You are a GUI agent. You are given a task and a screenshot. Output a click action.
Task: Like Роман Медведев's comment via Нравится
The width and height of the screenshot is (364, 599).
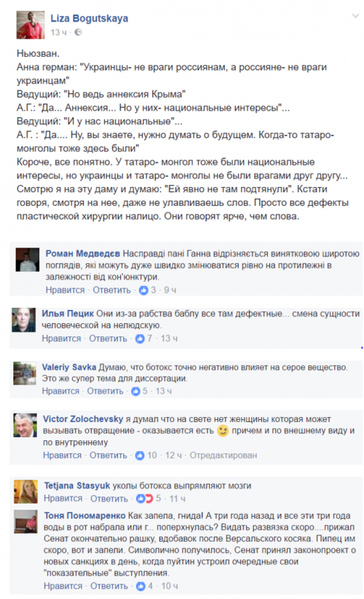click(65, 290)
